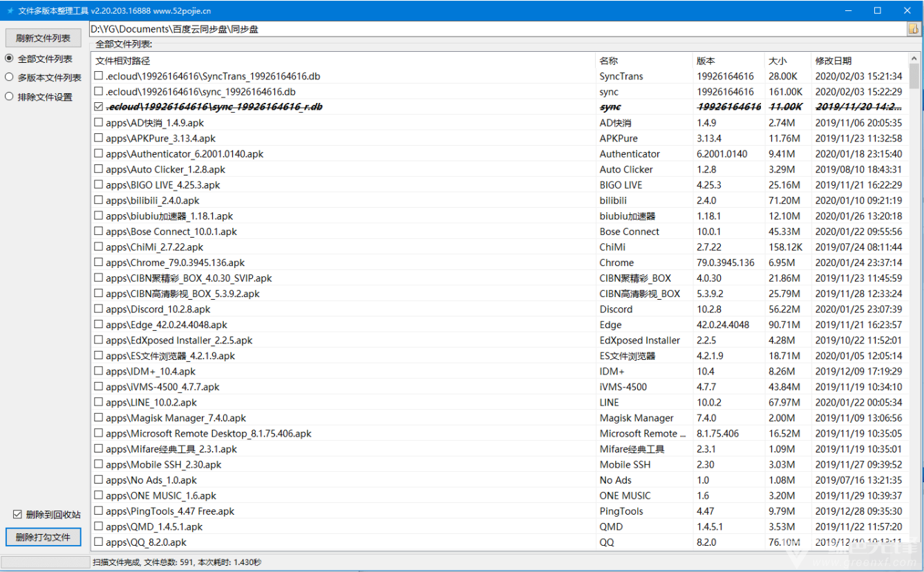This screenshot has height=572, width=924.
Task: Tick checkbox for Magisk Manager_7.4.0.apk
Action: click(99, 418)
